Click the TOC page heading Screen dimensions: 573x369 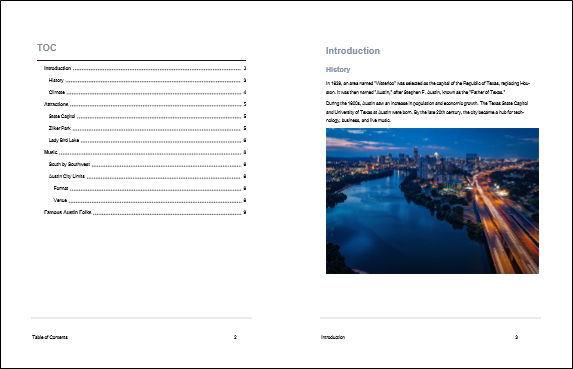pos(46,48)
